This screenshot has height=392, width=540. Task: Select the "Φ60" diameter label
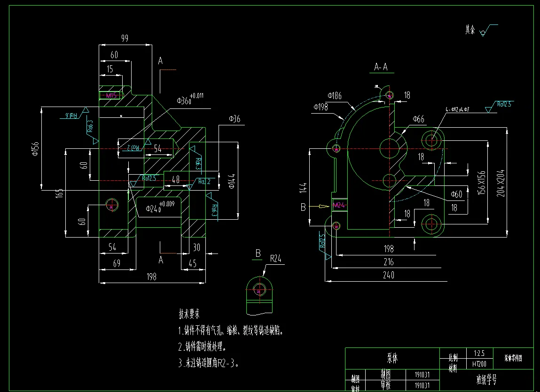coord(457,194)
